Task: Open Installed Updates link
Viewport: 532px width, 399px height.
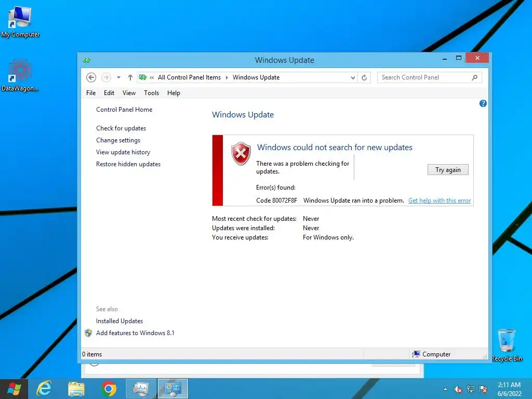Action: coord(119,321)
